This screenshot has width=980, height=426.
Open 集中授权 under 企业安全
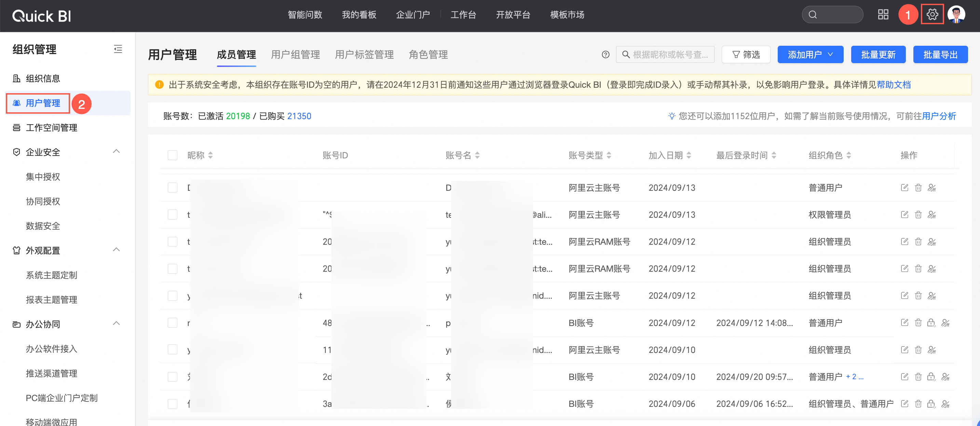[x=43, y=177]
